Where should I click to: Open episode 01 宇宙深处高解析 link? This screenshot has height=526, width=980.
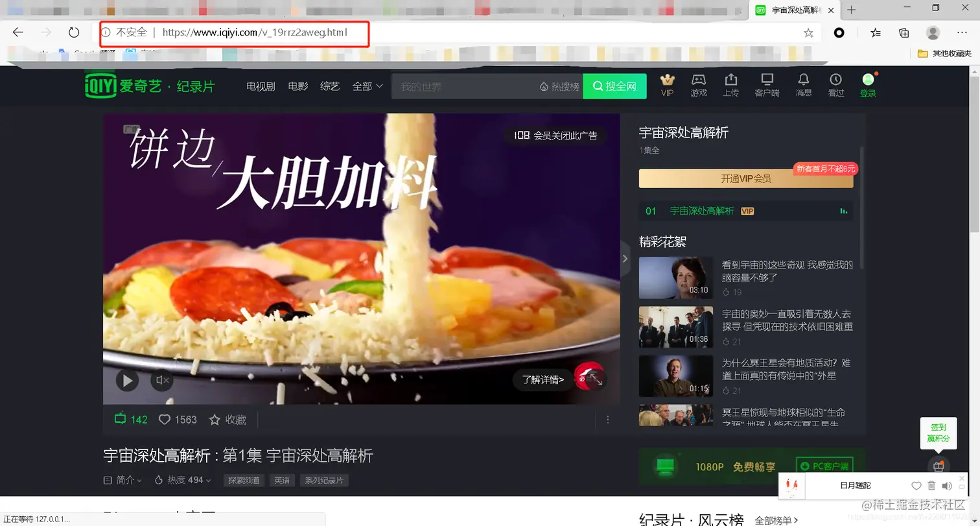pos(702,211)
